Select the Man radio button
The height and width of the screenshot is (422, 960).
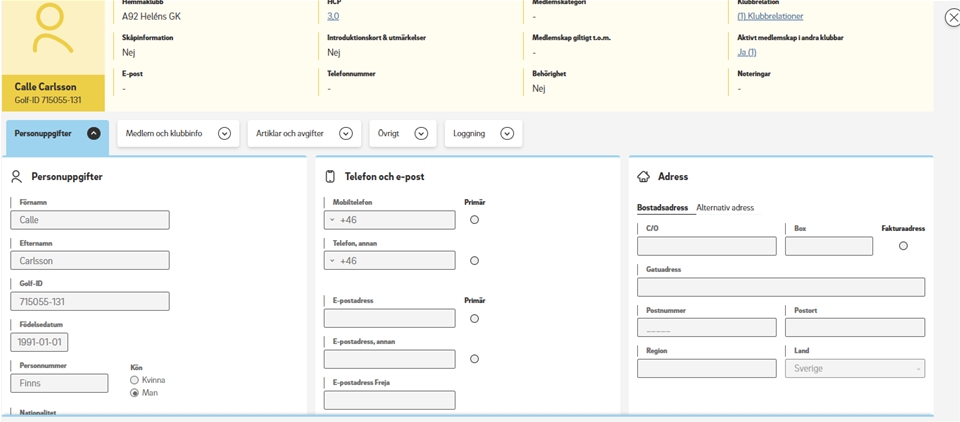(135, 393)
